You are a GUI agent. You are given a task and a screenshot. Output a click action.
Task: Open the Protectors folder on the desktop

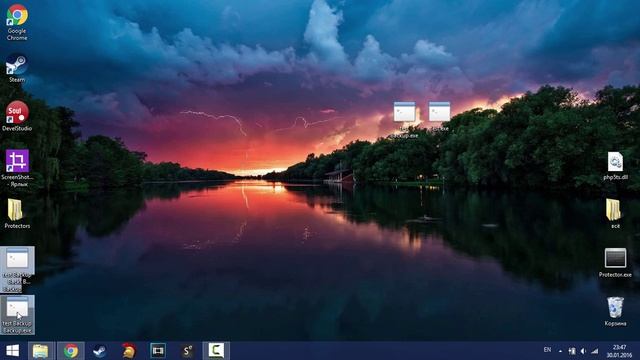click(17, 214)
